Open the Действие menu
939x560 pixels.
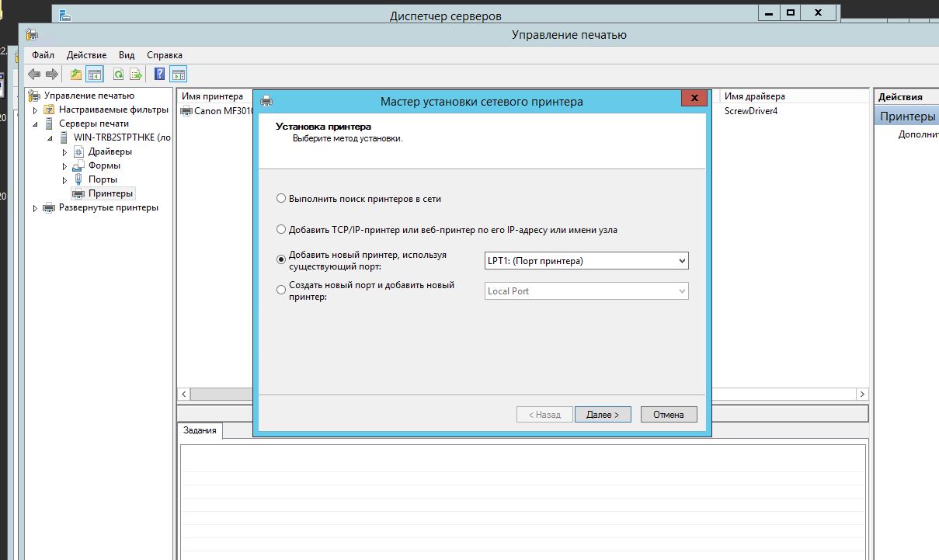point(86,55)
